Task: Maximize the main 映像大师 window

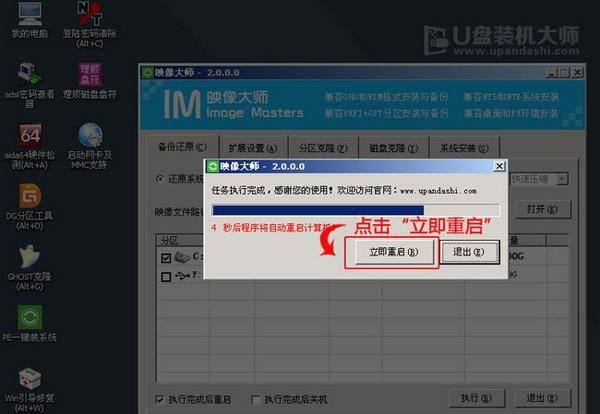Action: [x=564, y=72]
